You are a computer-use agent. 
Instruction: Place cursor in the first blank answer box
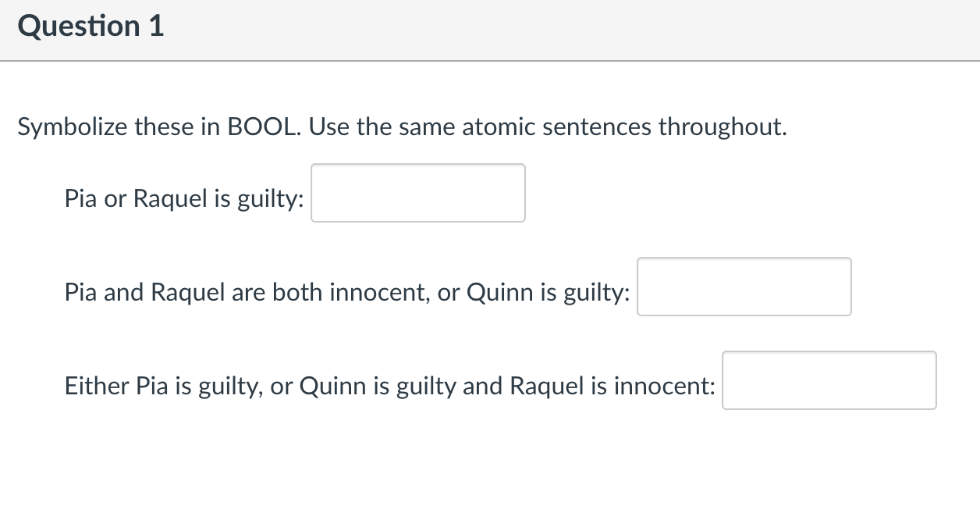click(x=418, y=193)
